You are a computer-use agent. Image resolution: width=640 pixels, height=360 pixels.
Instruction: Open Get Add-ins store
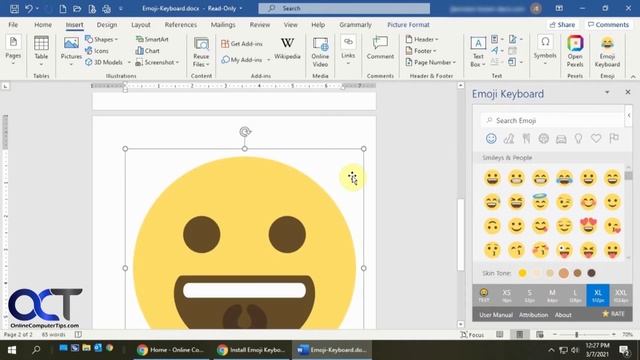point(242,44)
